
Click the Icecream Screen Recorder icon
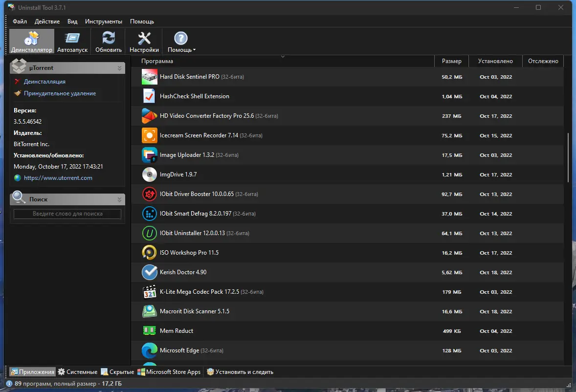(150, 135)
